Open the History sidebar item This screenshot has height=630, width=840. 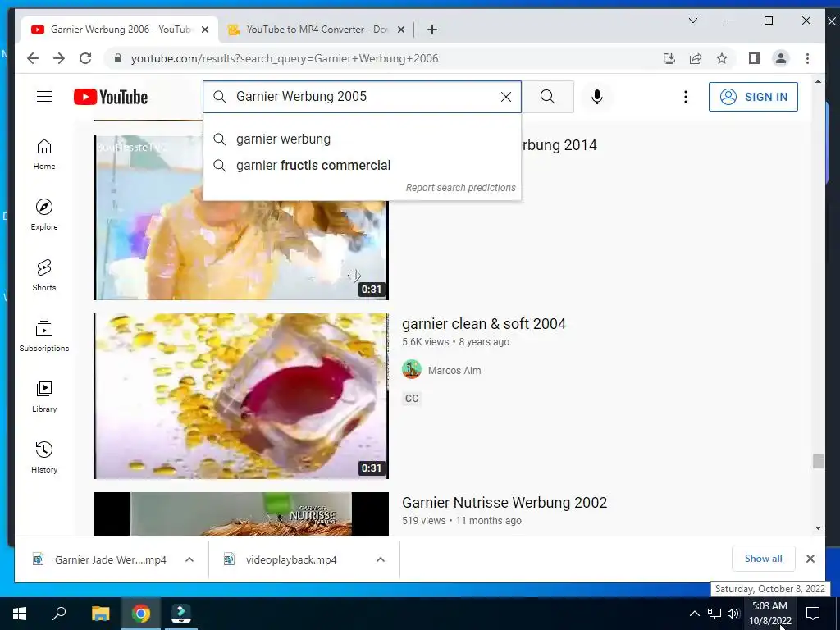coord(44,457)
